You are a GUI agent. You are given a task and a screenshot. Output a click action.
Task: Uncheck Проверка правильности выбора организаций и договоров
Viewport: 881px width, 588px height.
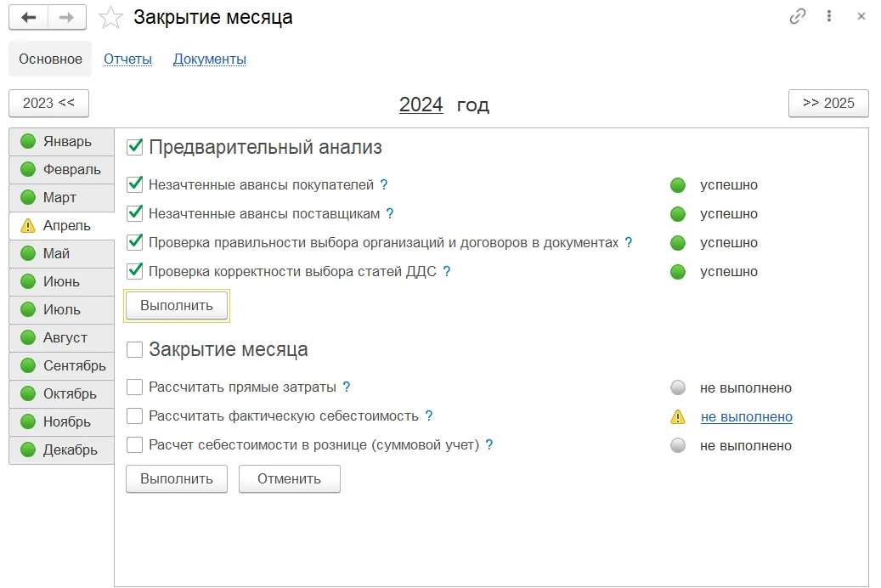(x=135, y=242)
